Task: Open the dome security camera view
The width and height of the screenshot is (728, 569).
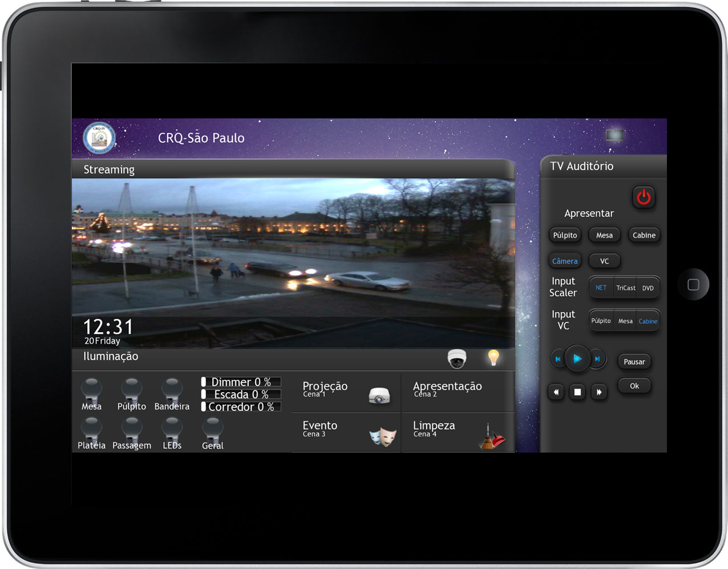Action: click(x=456, y=358)
